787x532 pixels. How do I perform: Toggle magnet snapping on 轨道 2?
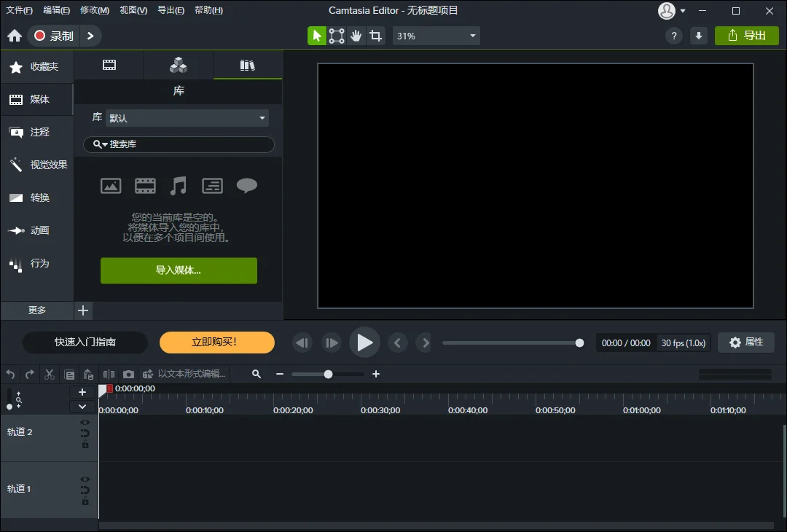pos(85,433)
